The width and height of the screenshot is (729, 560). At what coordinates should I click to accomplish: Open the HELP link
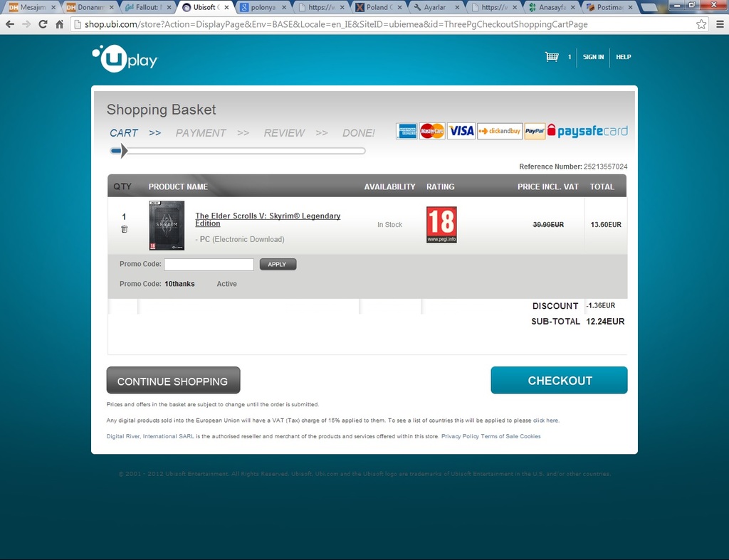(624, 57)
